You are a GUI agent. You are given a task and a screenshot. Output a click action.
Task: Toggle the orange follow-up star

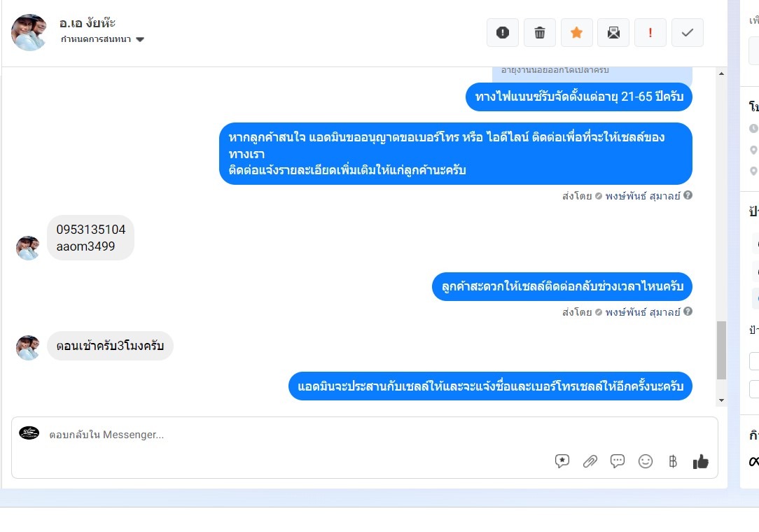[x=576, y=32]
